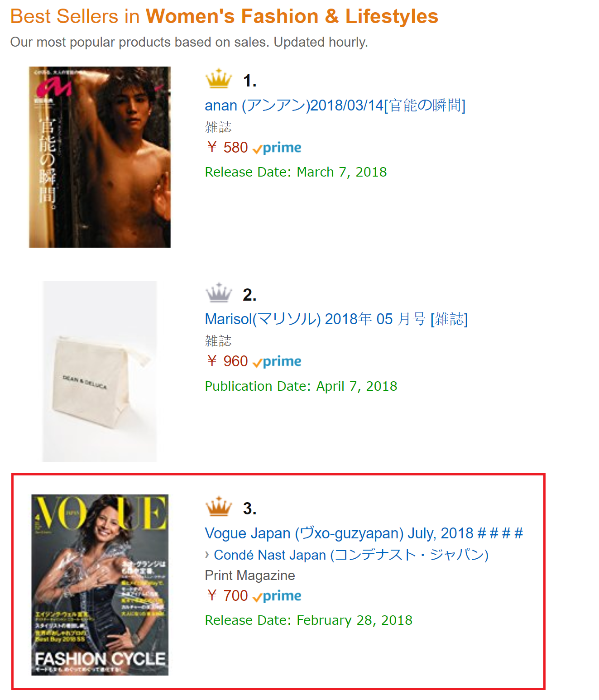Click the silver crown rank 2 icon
Viewport: 599px width, 700px height.
tap(219, 292)
